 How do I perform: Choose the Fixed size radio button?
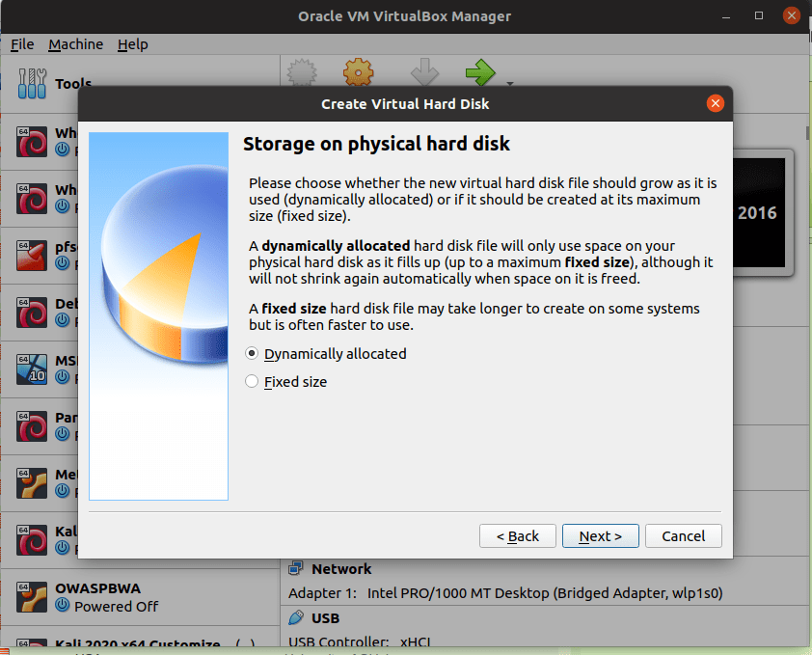point(253,382)
